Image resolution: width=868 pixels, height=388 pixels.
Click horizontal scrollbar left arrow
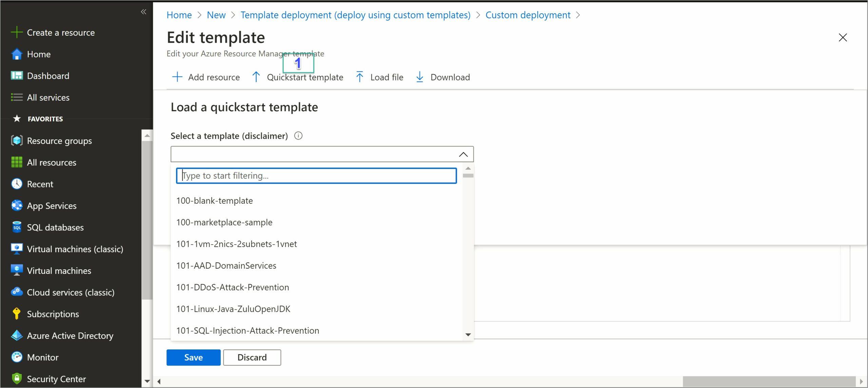point(159,382)
